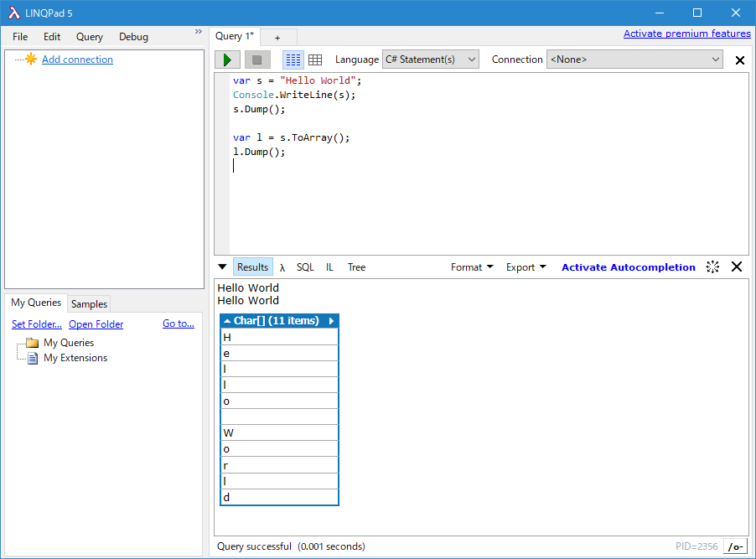Screen dimensions: 756x559
Task: Switch results view to IL
Action: (329, 267)
